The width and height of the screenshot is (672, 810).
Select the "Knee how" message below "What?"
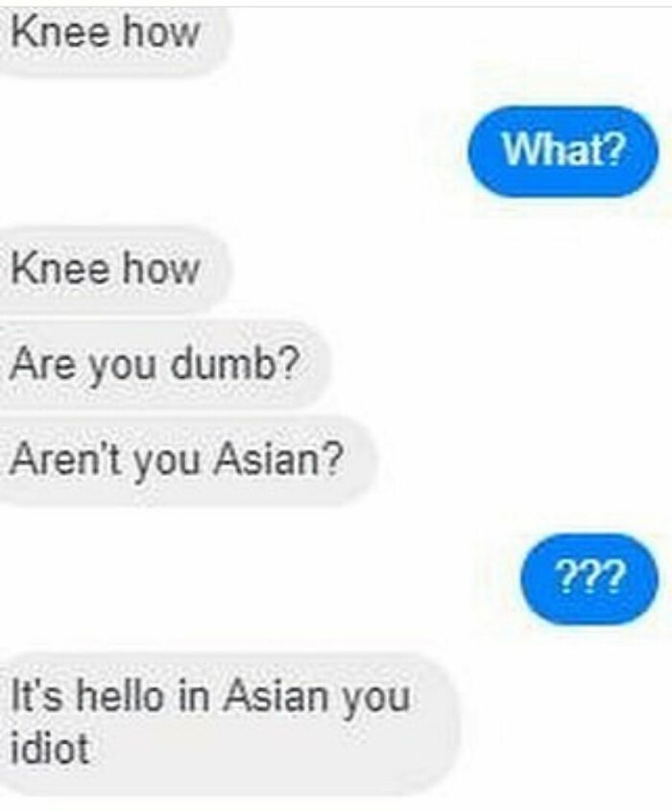[x=112, y=270]
